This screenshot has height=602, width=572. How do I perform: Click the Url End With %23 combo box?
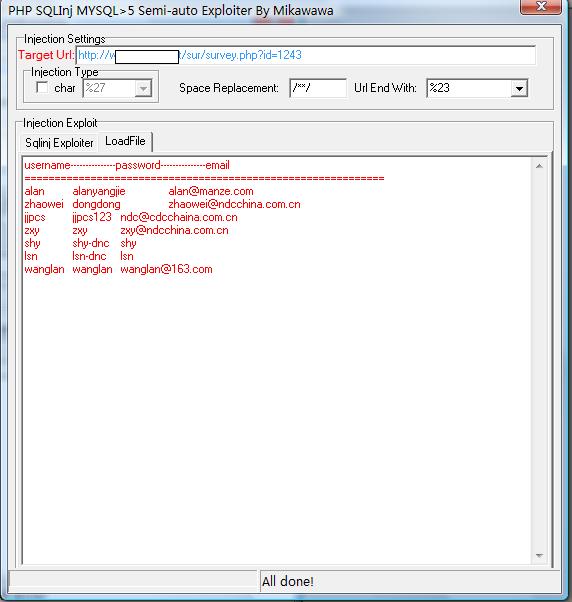(x=477, y=88)
